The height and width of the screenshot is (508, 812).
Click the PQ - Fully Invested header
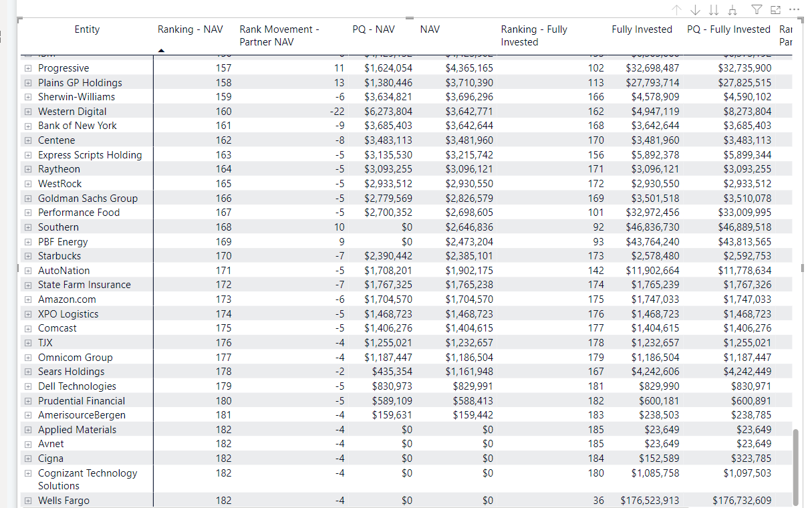[728, 29]
